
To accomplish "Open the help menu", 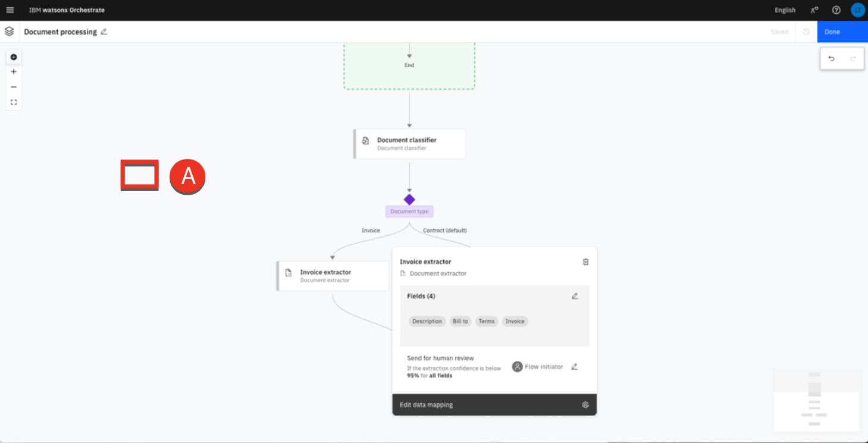I will point(836,10).
